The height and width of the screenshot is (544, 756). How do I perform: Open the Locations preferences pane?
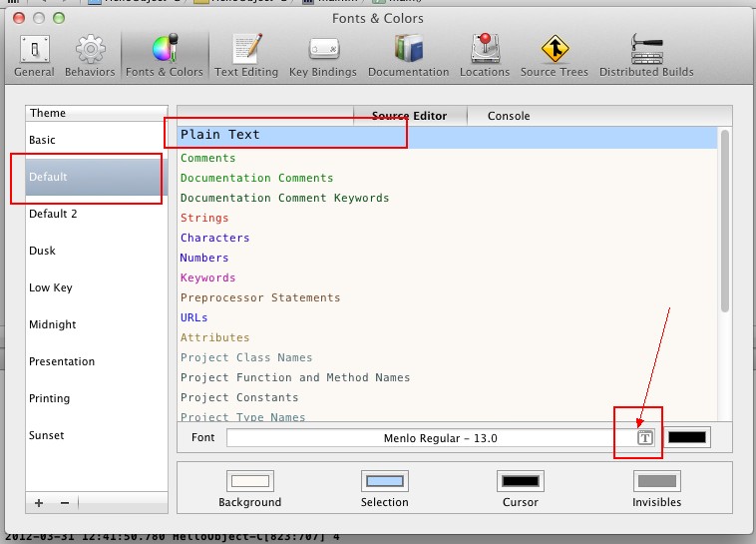[x=485, y=56]
